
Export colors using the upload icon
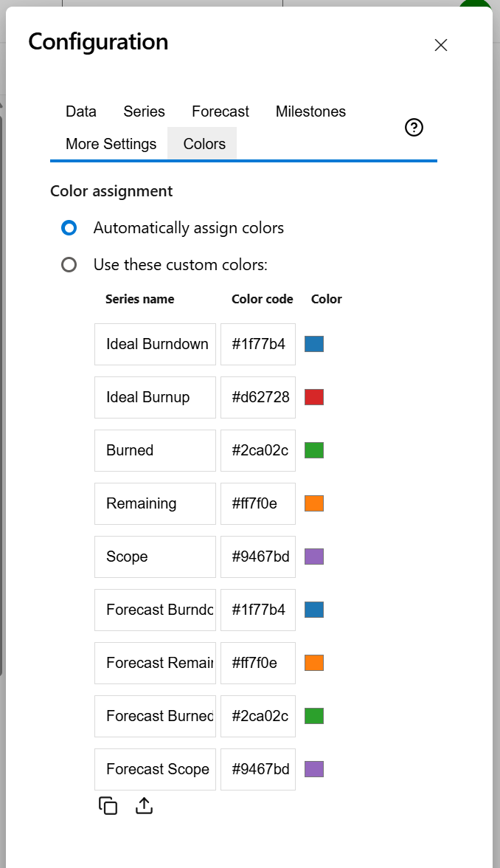[x=143, y=805]
